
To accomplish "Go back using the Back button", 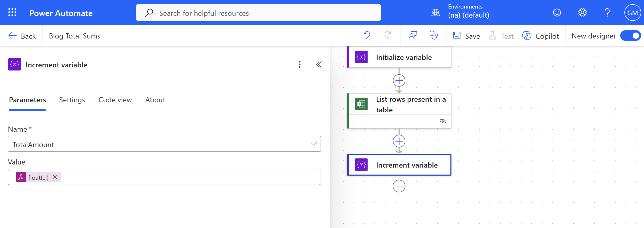I will [x=22, y=36].
